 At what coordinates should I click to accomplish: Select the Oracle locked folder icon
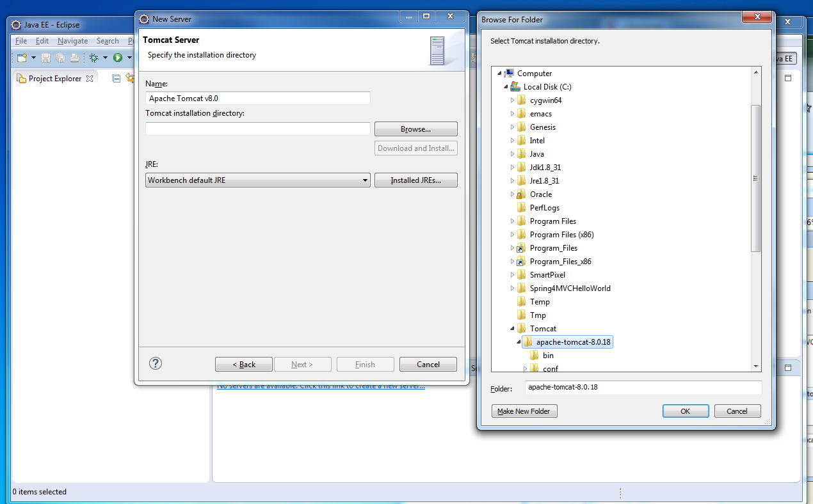click(x=521, y=194)
